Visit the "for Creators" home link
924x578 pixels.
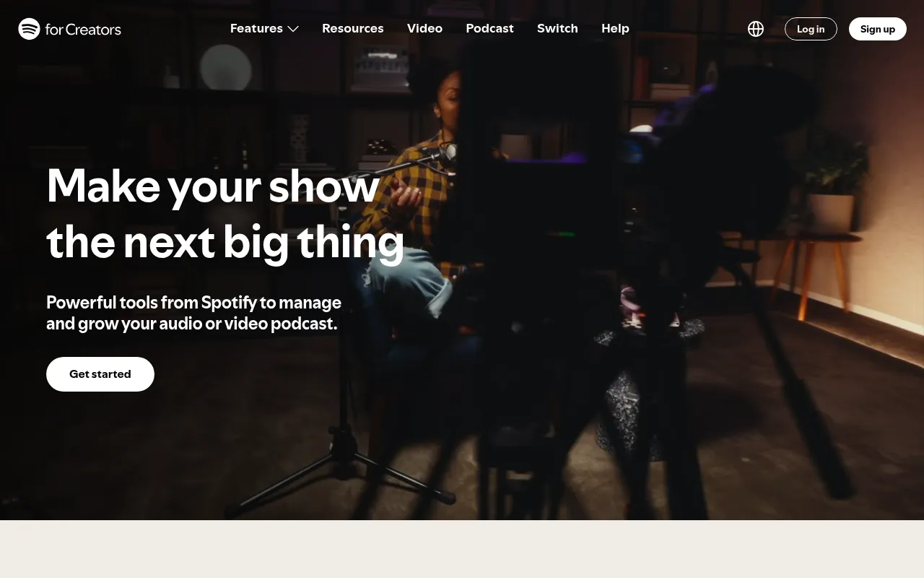pyautogui.click(x=83, y=30)
